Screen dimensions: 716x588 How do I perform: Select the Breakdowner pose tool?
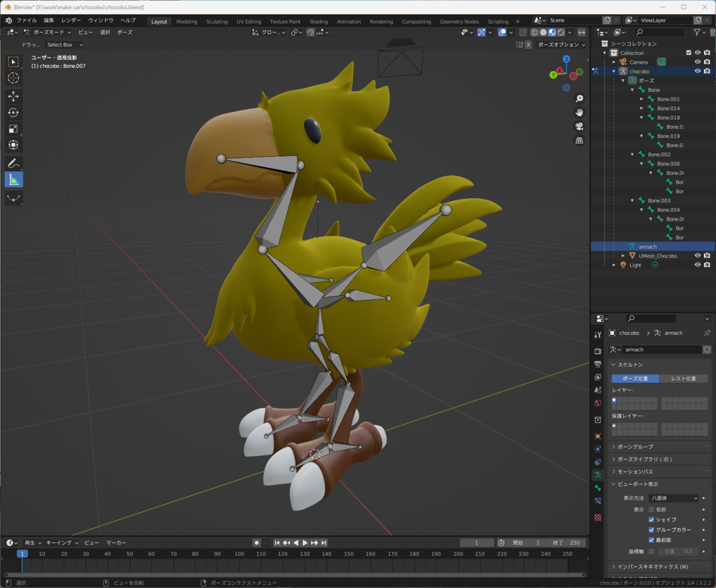pyautogui.click(x=14, y=198)
